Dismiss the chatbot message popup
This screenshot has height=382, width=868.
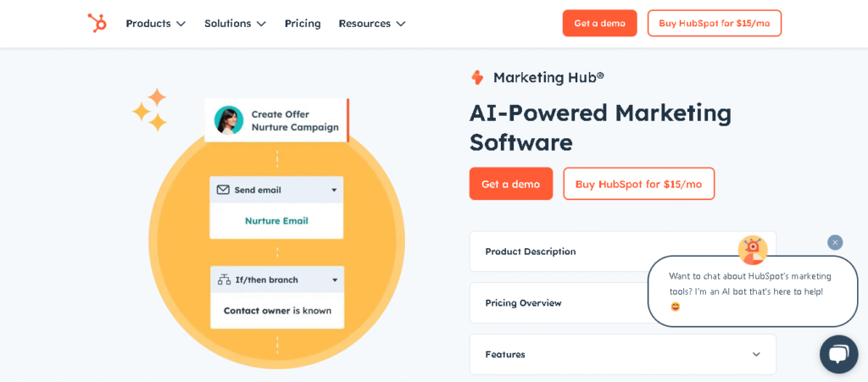click(x=835, y=242)
